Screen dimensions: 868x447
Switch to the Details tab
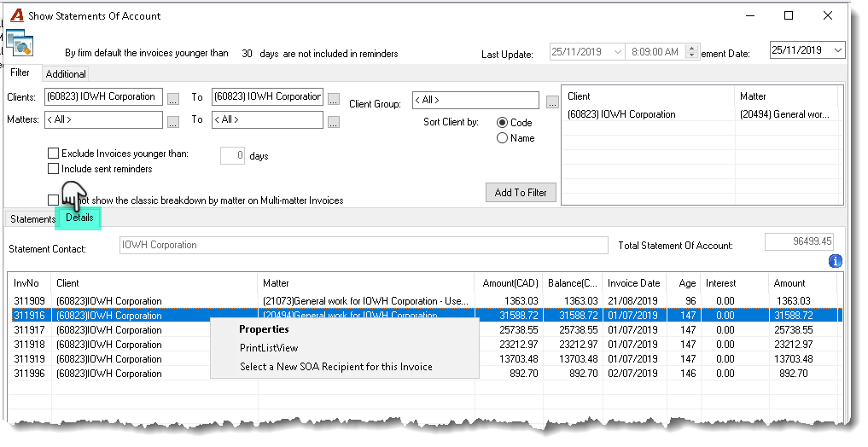click(x=79, y=218)
